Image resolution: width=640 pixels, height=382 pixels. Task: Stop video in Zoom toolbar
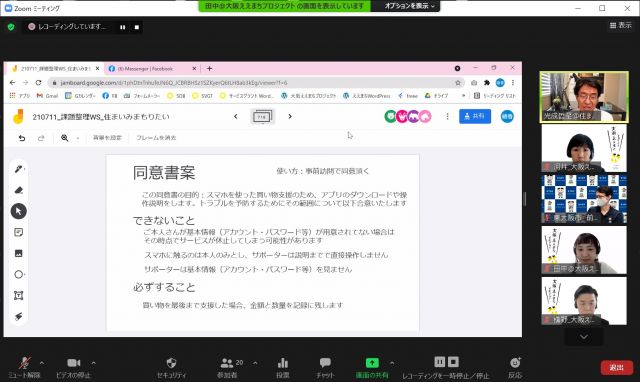(73, 367)
